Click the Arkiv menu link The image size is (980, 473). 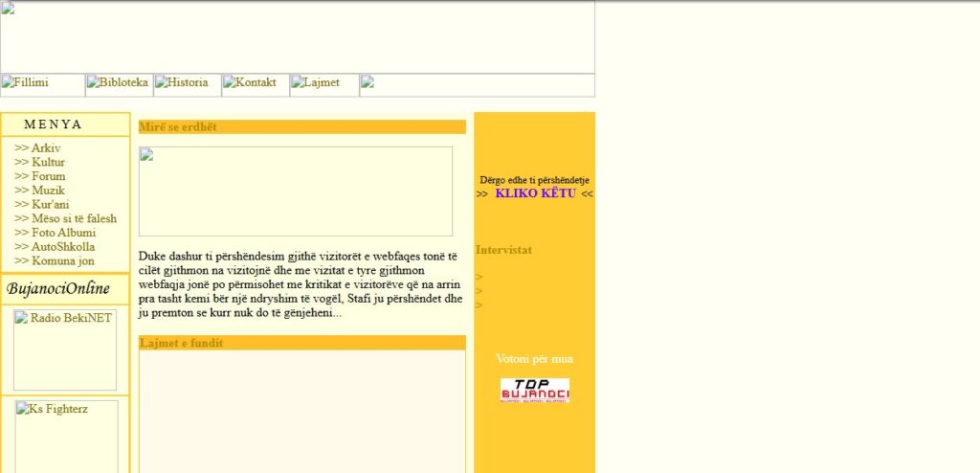point(45,148)
